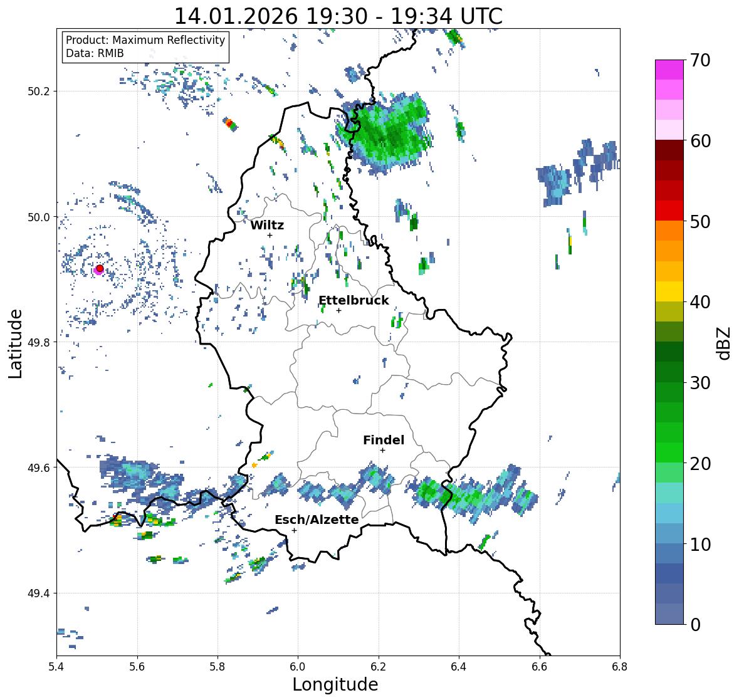Pick the dark maroon swatch below 60
The height and width of the screenshot is (700, 739).
pos(669,150)
